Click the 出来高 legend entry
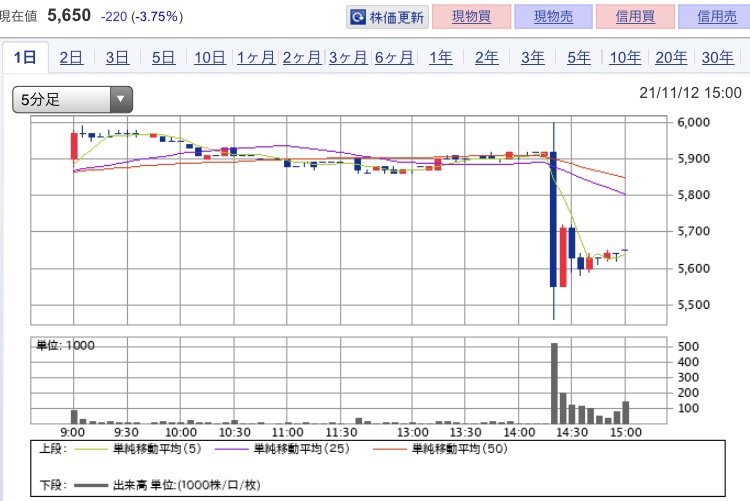Screen dimensions: 750x501 (167, 485)
